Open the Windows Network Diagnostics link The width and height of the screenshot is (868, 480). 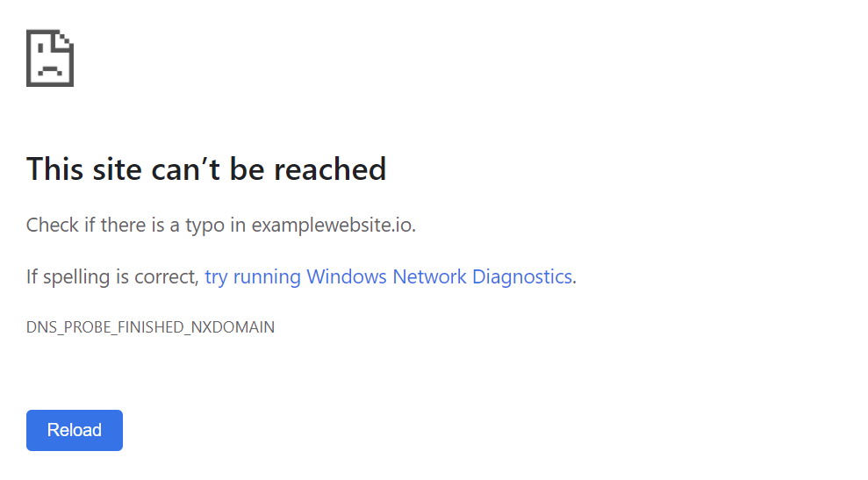pyautogui.click(x=388, y=276)
